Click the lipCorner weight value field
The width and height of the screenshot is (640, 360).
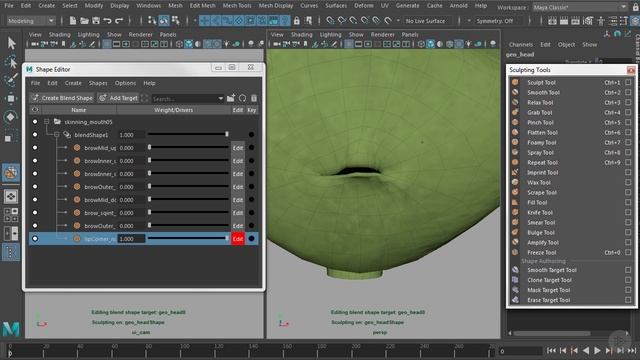[131, 239]
